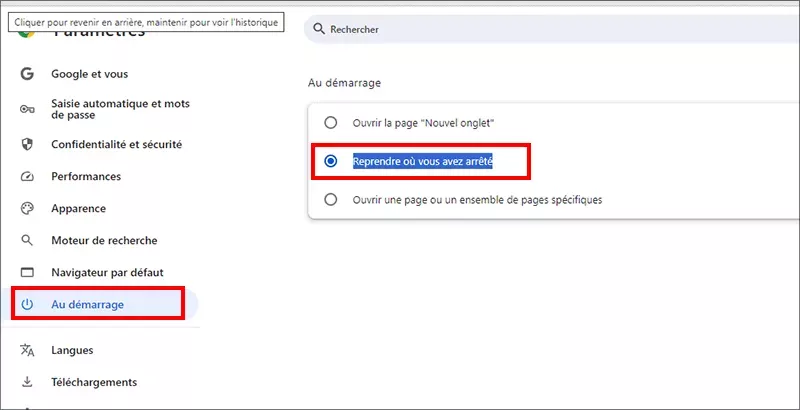The width and height of the screenshot is (800, 410).
Task: Open the "Confidentialité et sécurité" text link
Action: click(x=116, y=144)
